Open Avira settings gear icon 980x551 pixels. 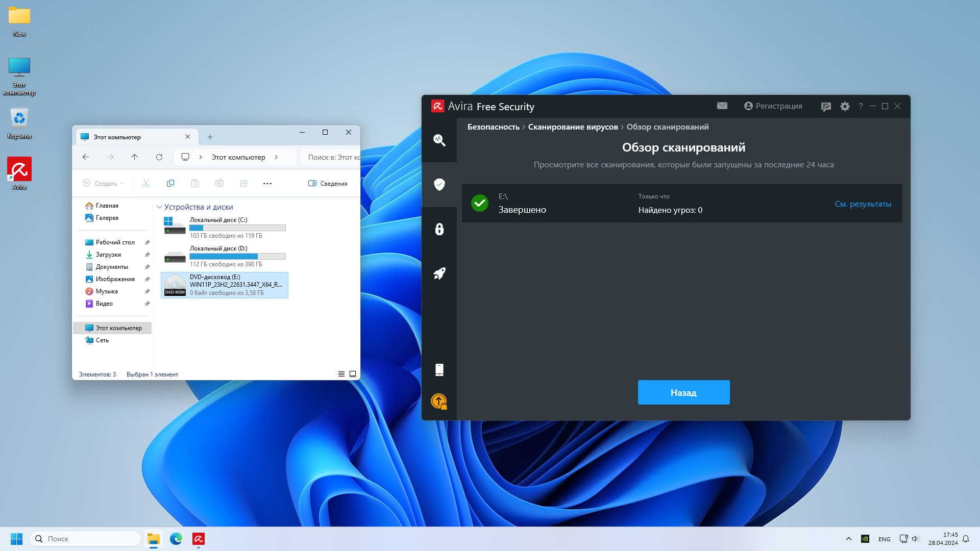(845, 106)
